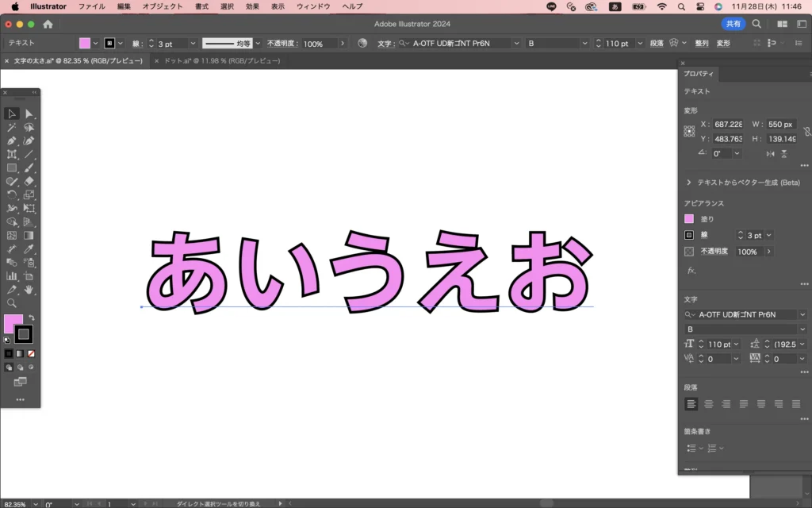The image size is (812, 508).
Task: Select the Hand tool
Action: point(29,290)
